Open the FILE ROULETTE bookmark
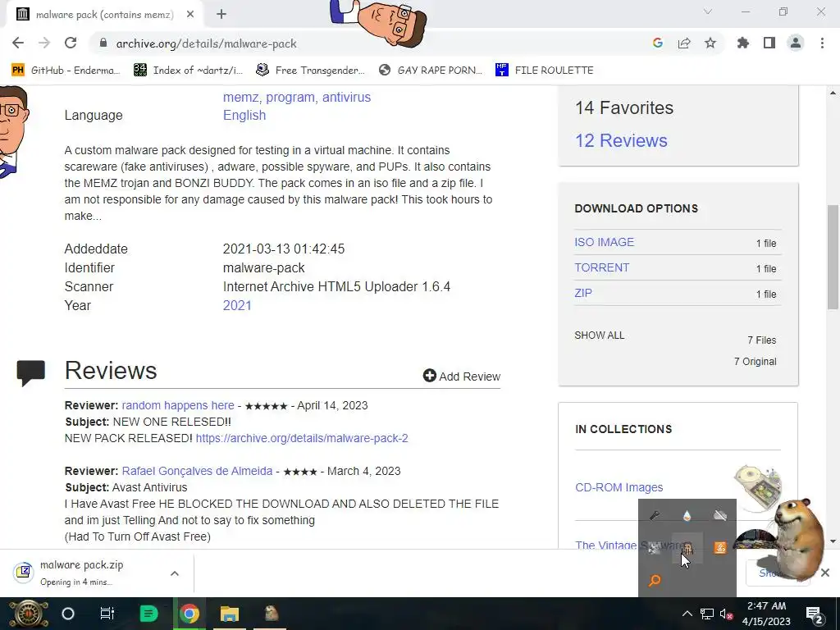840x630 pixels. pyautogui.click(x=545, y=71)
